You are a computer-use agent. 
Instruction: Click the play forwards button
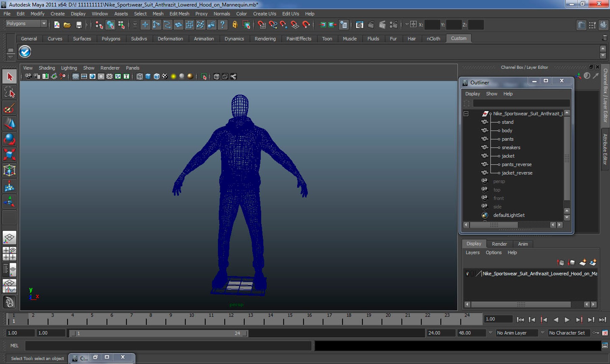point(567,320)
